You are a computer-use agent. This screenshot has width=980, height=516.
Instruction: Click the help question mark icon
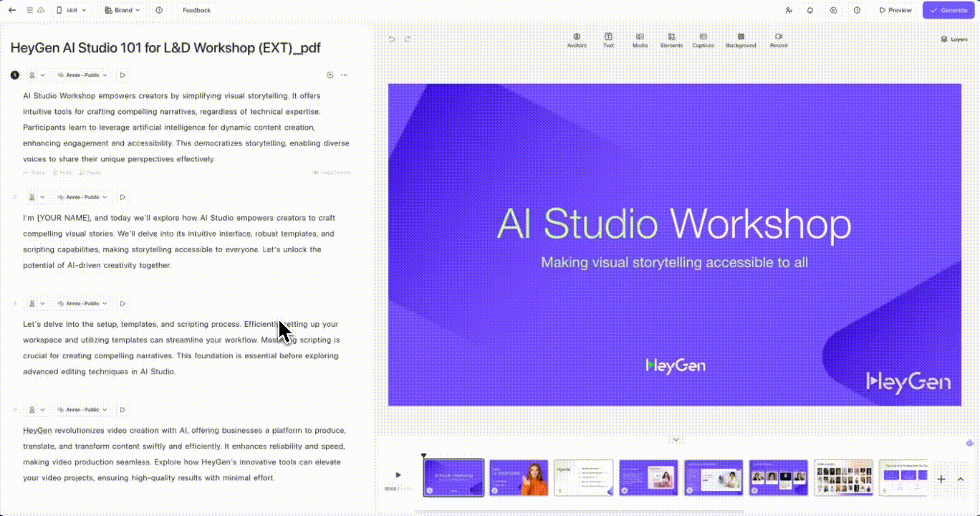[x=159, y=10]
